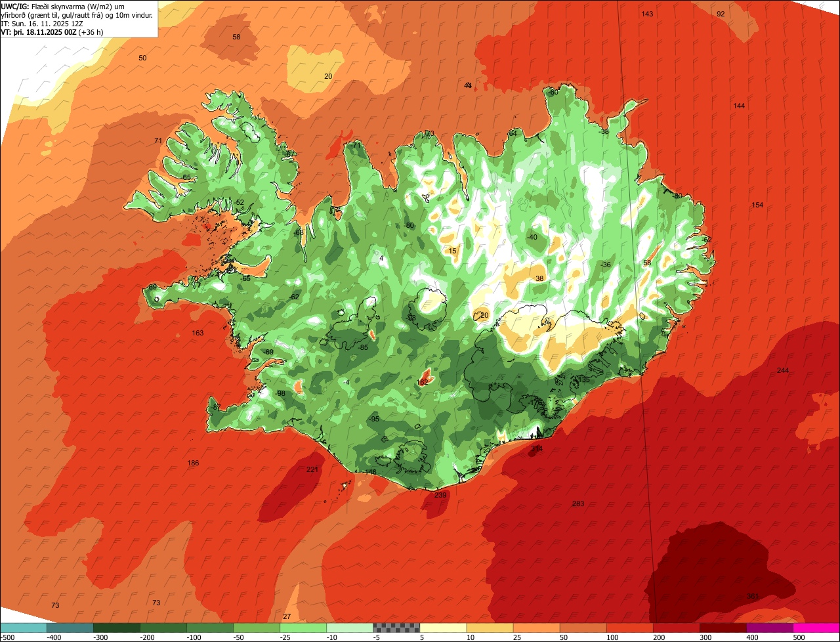Viewport: 840px width, 642px height.
Task: Click the 300 to 400 dark red legend swatch
Action: tap(723, 628)
